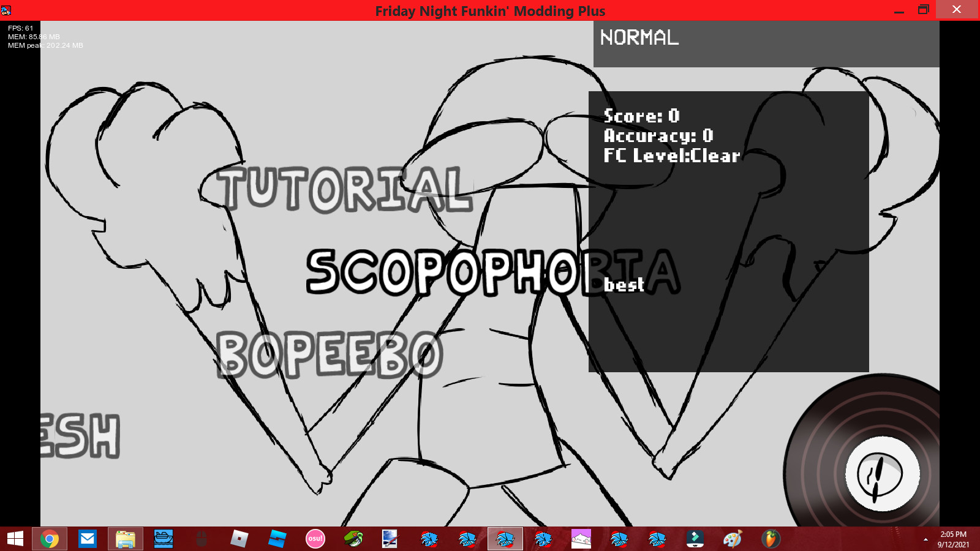
Task: Click the NORMAL difficulty label
Action: [x=639, y=37]
